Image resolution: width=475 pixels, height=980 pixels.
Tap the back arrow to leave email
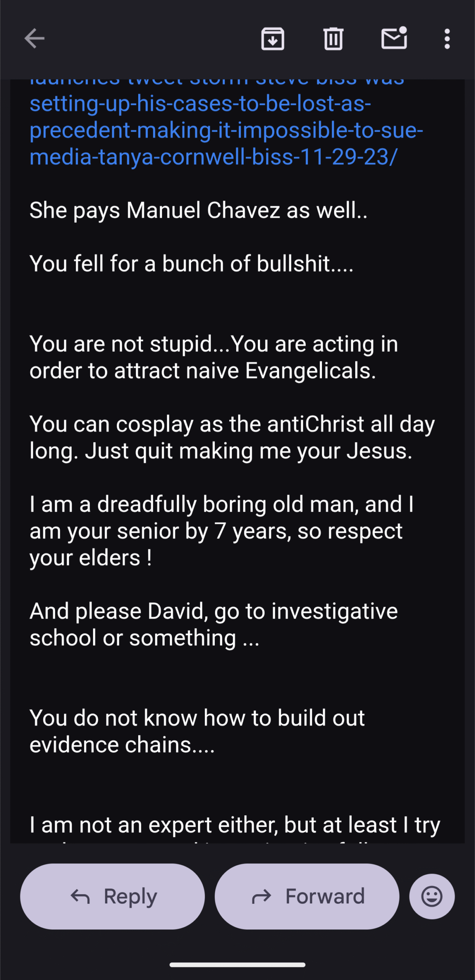tap(34, 39)
